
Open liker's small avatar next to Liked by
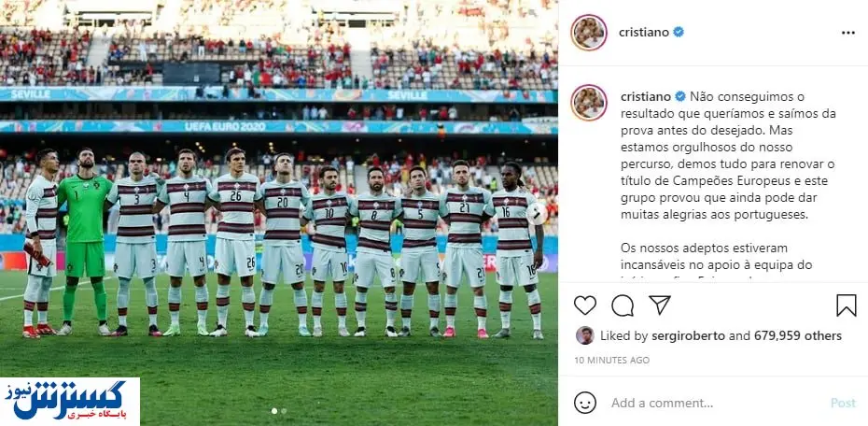coord(584,335)
